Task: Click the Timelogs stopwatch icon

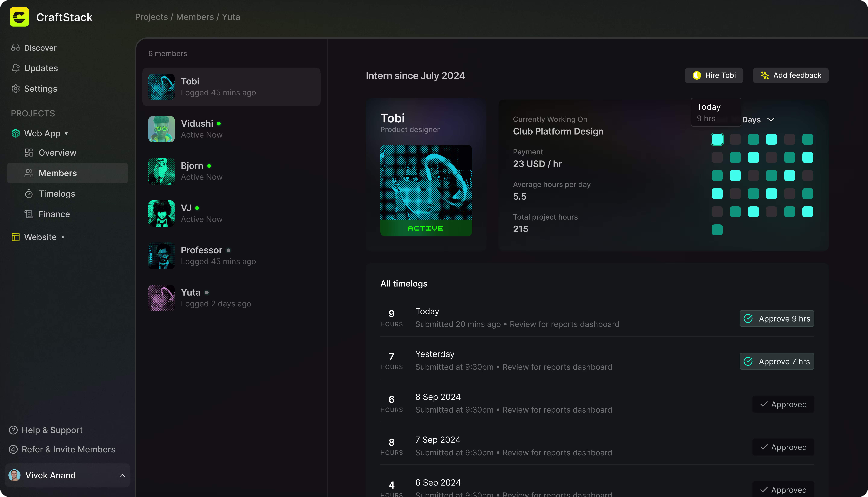Action: tap(29, 194)
